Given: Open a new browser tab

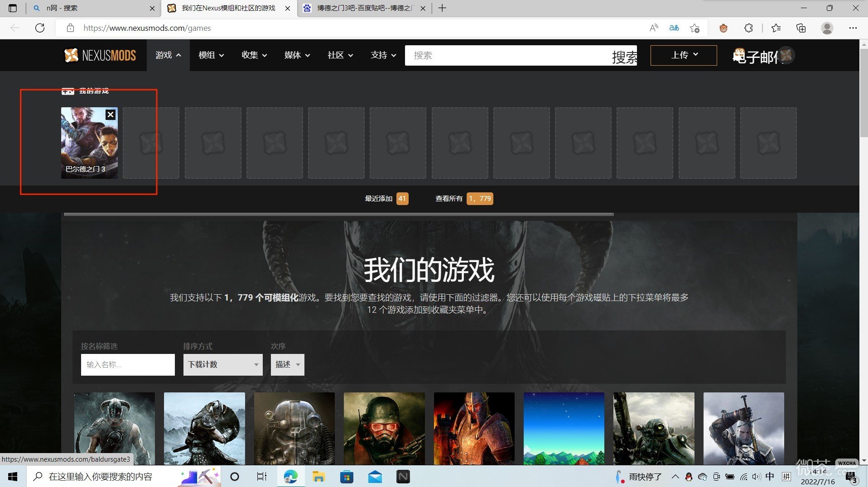Looking at the screenshot, I should [443, 8].
